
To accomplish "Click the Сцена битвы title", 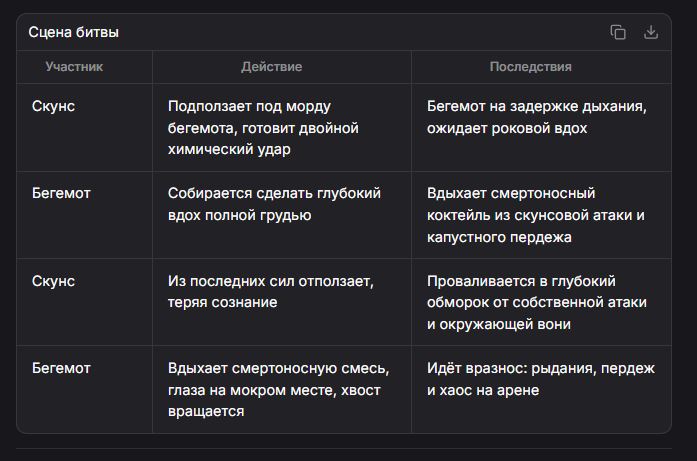I will click(74, 32).
